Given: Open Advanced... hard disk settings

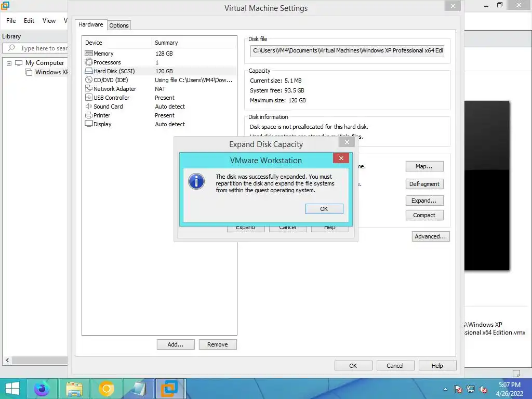Looking at the screenshot, I should (x=430, y=236).
